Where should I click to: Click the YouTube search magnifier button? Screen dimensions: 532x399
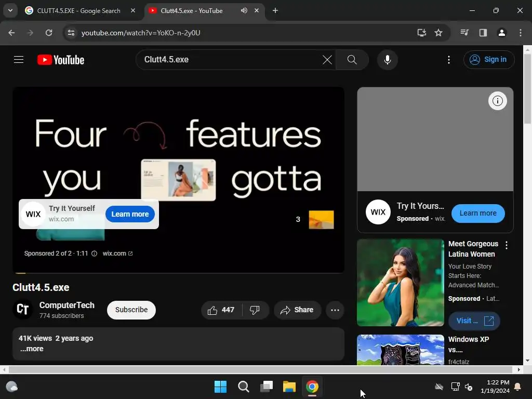point(352,60)
